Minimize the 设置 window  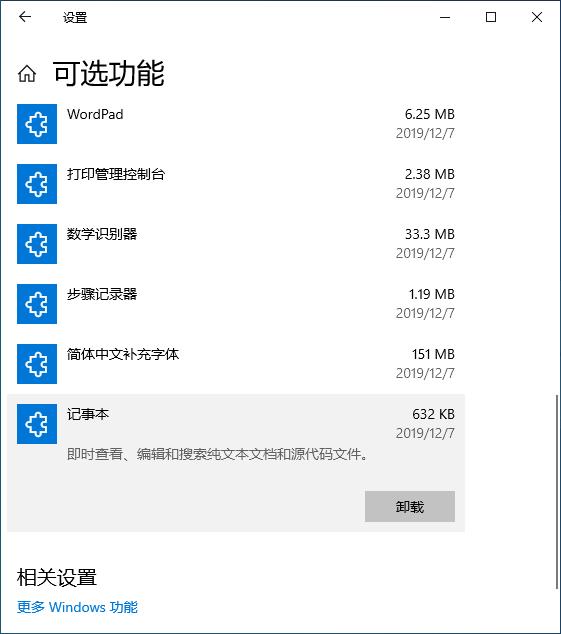point(445,17)
